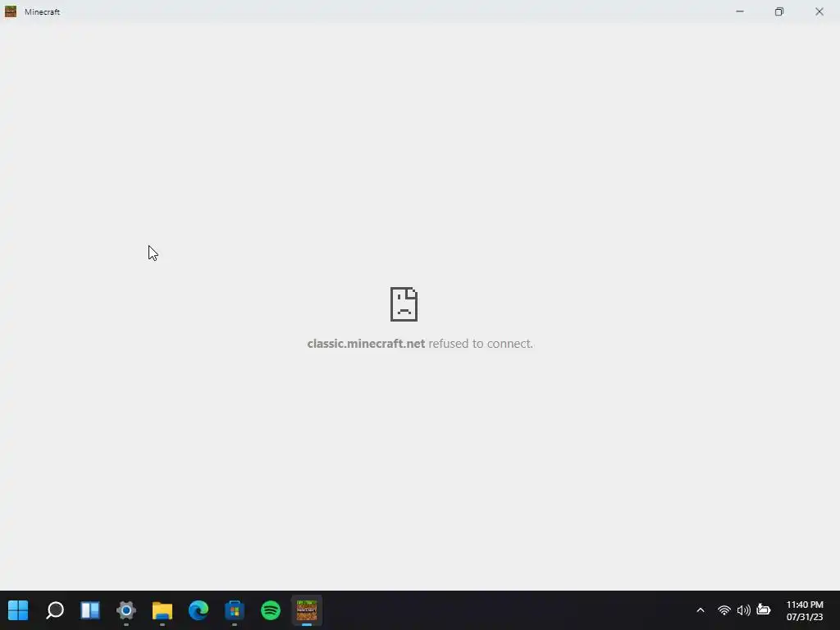The width and height of the screenshot is (840, 630).
Task: Close the Minecraft window
Action: tap(819, 11)
